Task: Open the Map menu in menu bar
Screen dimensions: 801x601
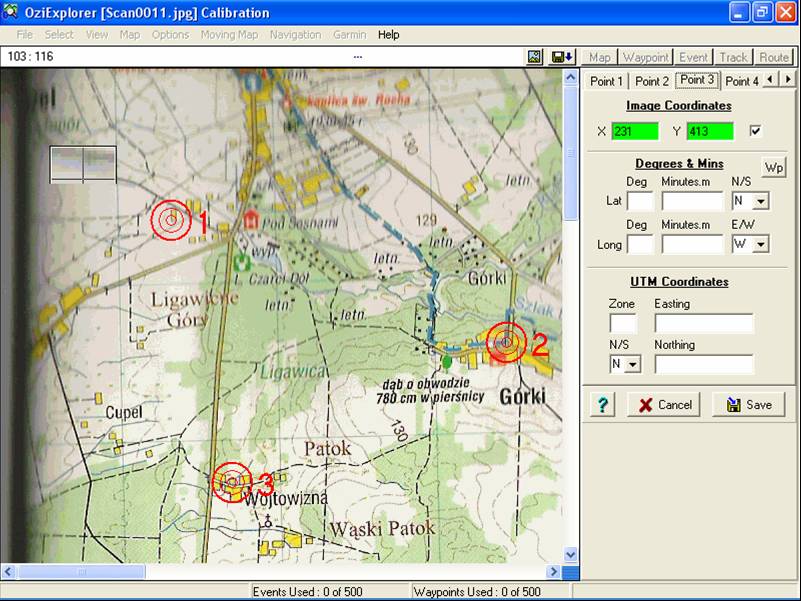Action: (x=130, y=35)
